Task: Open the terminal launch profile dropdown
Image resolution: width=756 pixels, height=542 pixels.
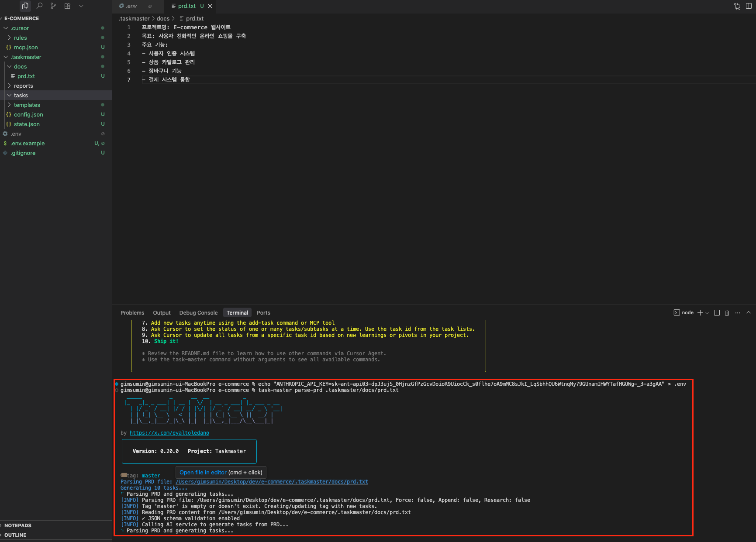Action: [707, 312]
